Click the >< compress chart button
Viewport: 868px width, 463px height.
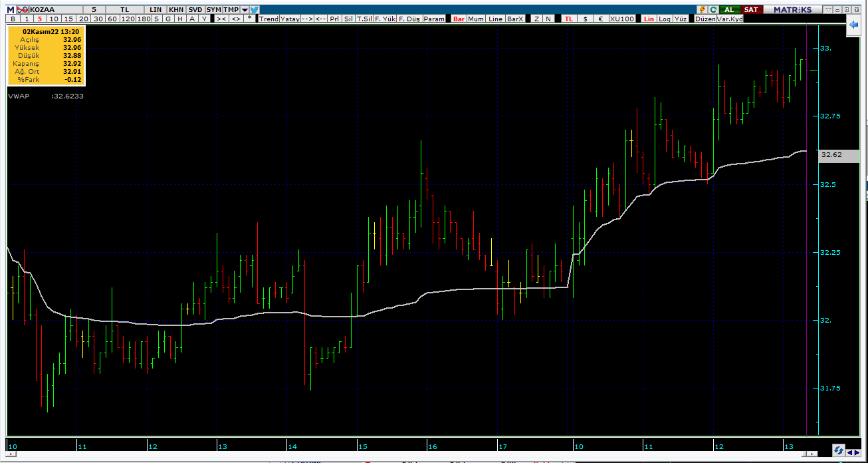(x=221, y=19)
